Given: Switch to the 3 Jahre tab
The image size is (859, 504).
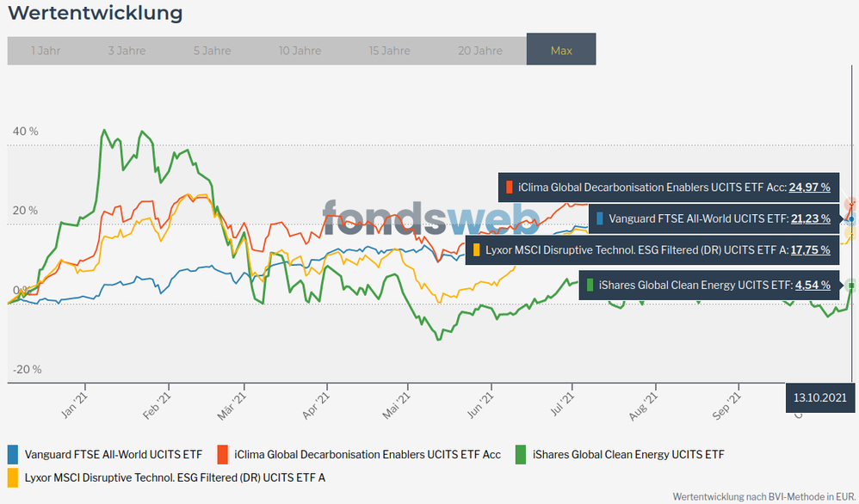Looking at the screenshot, I should [x=127, y=51].
